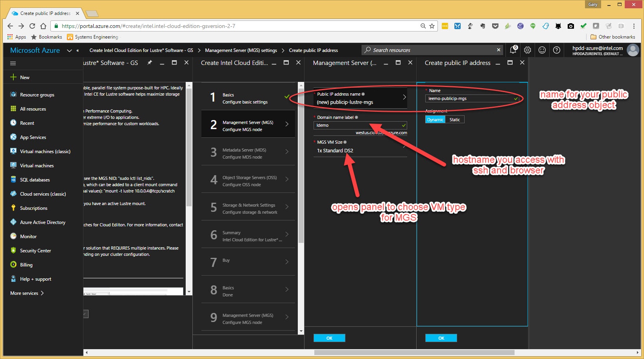The width and height of the screenshot is (644, 359).
Task: Open Azure Active Directory in sidebar
Action: pyautogui.click(x=42, y=222)
